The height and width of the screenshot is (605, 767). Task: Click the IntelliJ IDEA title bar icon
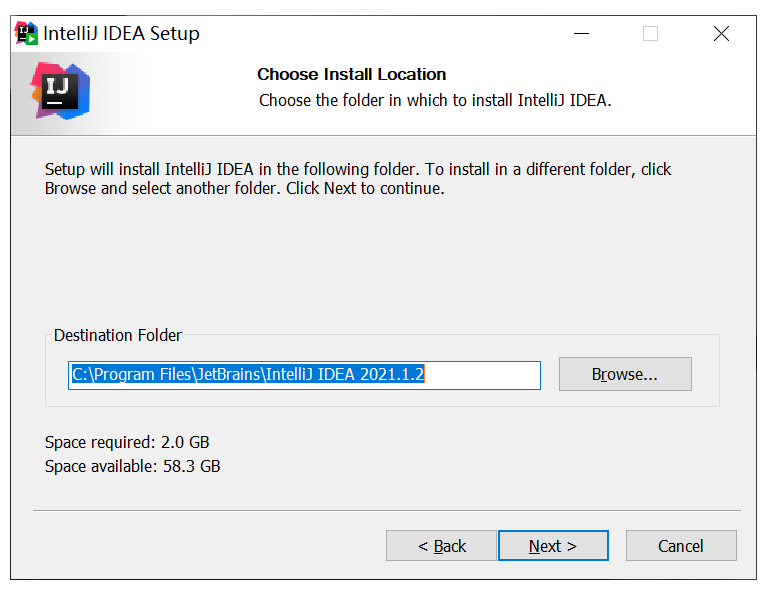(x=26, y=33)
